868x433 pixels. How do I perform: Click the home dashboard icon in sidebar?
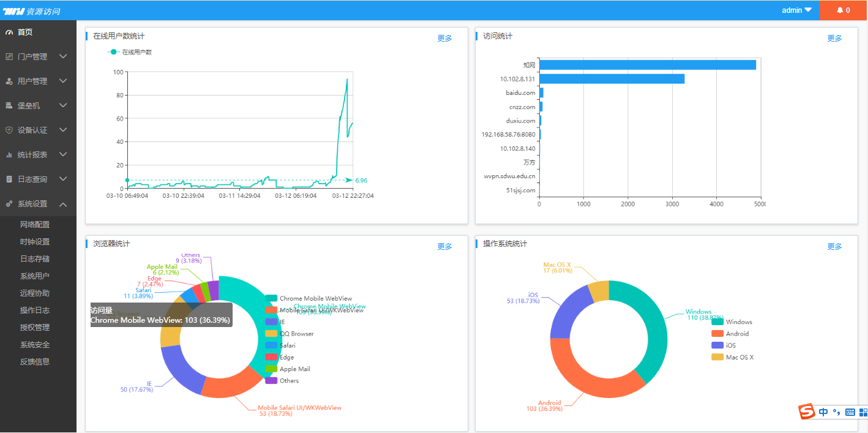(9, 32)
